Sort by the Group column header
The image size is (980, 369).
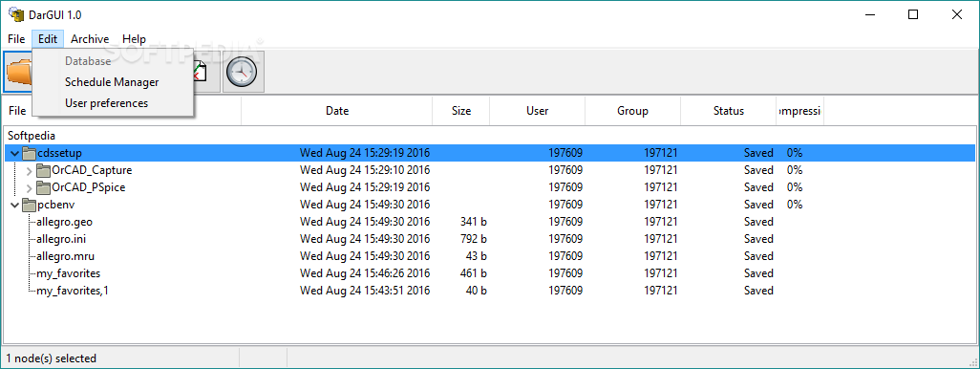632,111
